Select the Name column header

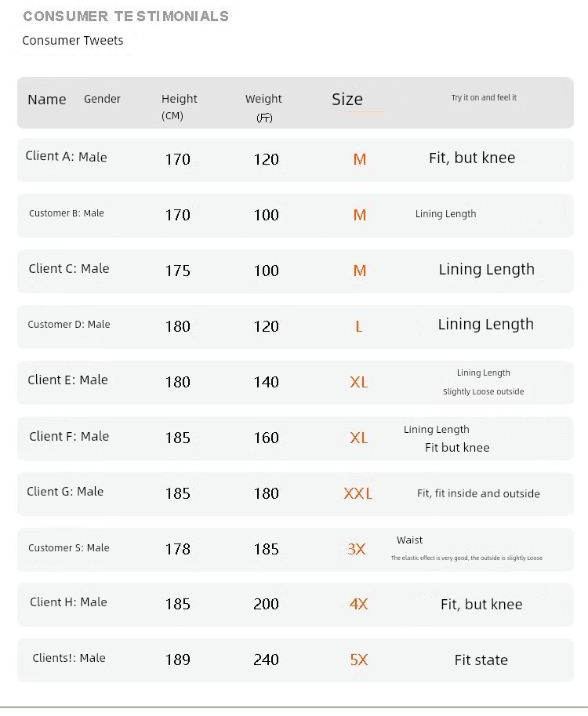47,100
